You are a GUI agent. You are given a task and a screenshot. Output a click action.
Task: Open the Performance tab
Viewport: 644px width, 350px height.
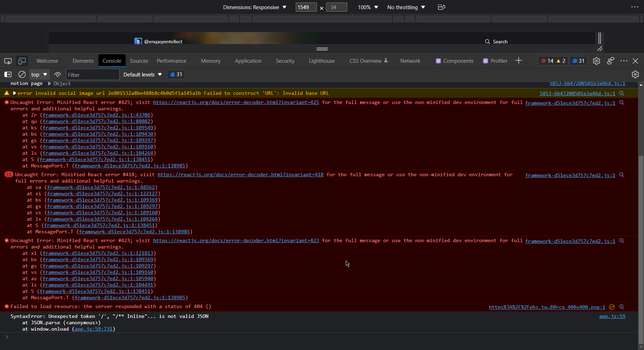pyautogui.click(x=171, y=61)
